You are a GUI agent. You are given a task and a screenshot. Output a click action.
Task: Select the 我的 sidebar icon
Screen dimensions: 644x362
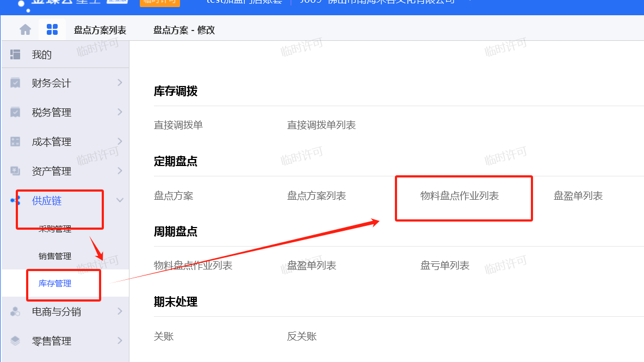(15, 54)
